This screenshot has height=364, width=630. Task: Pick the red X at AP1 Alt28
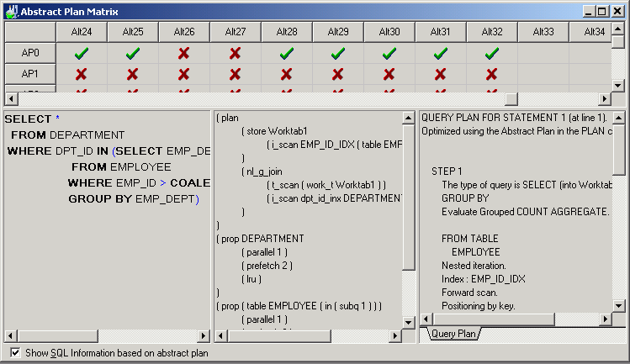[x=287, y=74]
